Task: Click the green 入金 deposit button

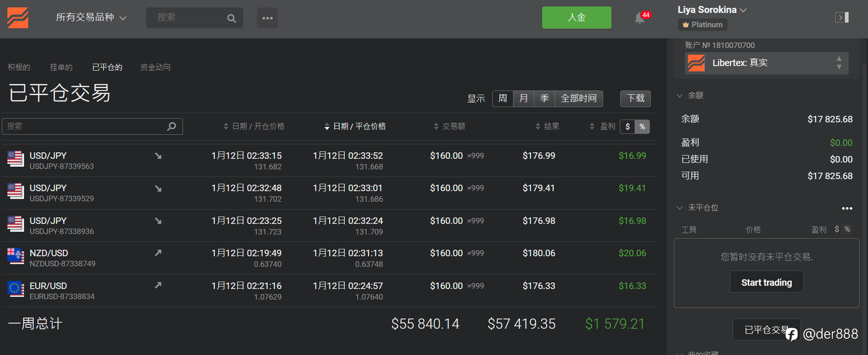Action: click(576, 18)
